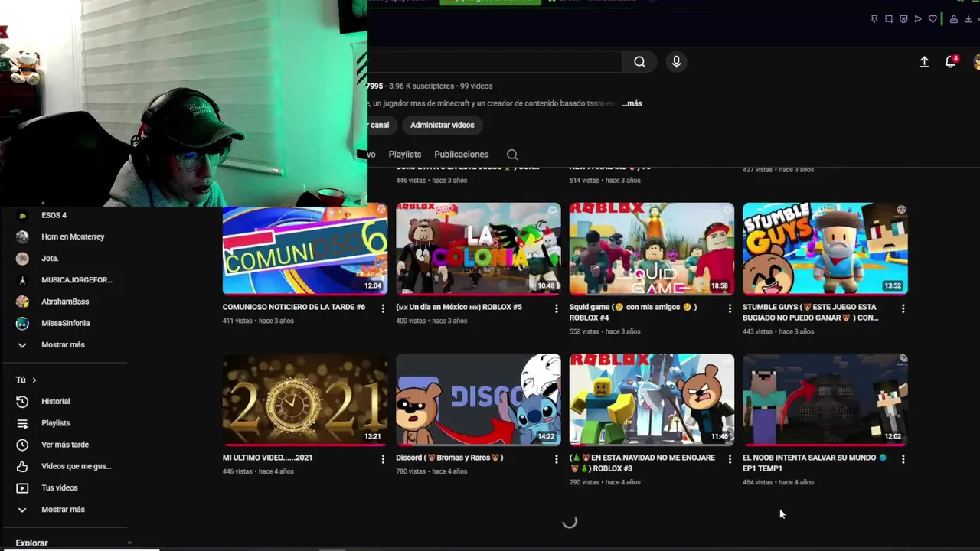The width and height of the screenshot is (980, 551).
Task: Open the Tú section chevron
Action: tap(34, 380)
